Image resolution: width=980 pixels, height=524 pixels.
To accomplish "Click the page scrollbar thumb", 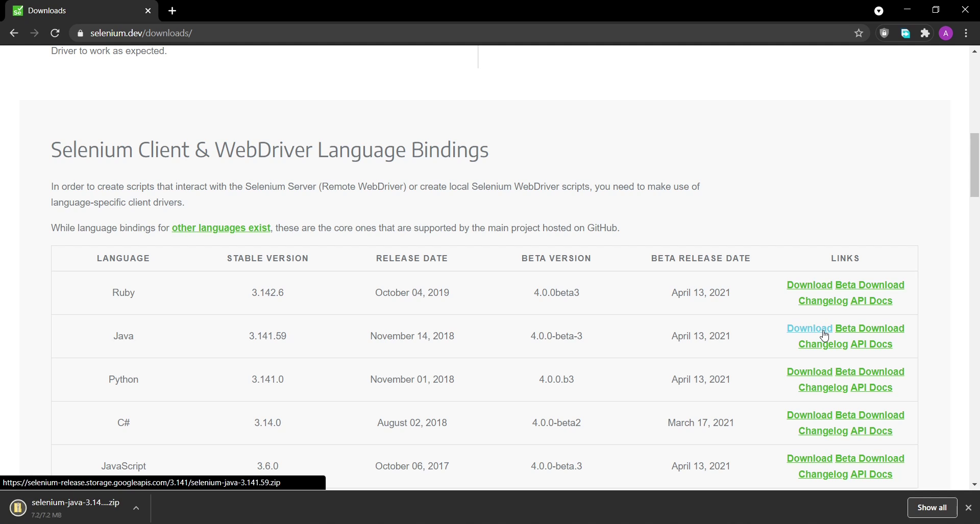I will (974, 165).
